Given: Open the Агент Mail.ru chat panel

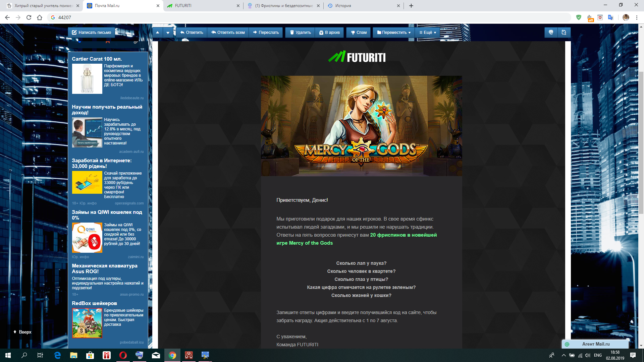Looking at the screenshot, I should click(595, 344).
